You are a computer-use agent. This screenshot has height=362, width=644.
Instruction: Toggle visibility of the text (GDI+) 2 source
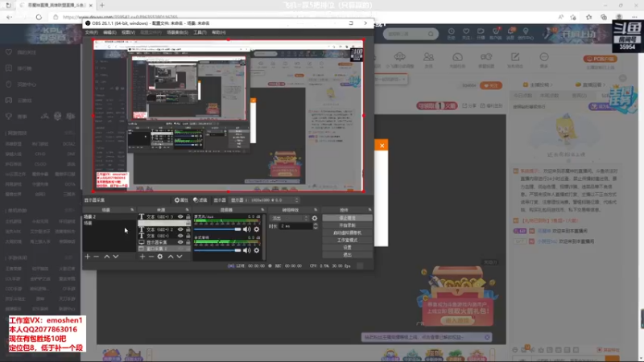click(180, 229)
